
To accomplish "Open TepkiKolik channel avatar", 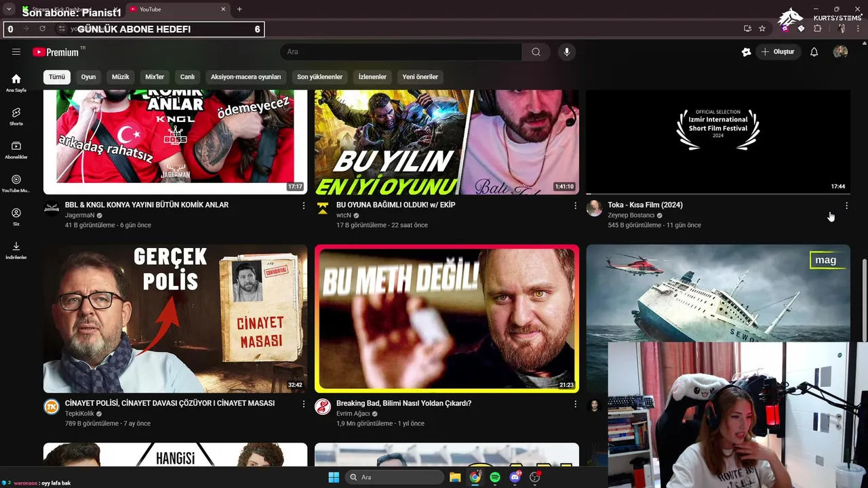I will (52, 407).
